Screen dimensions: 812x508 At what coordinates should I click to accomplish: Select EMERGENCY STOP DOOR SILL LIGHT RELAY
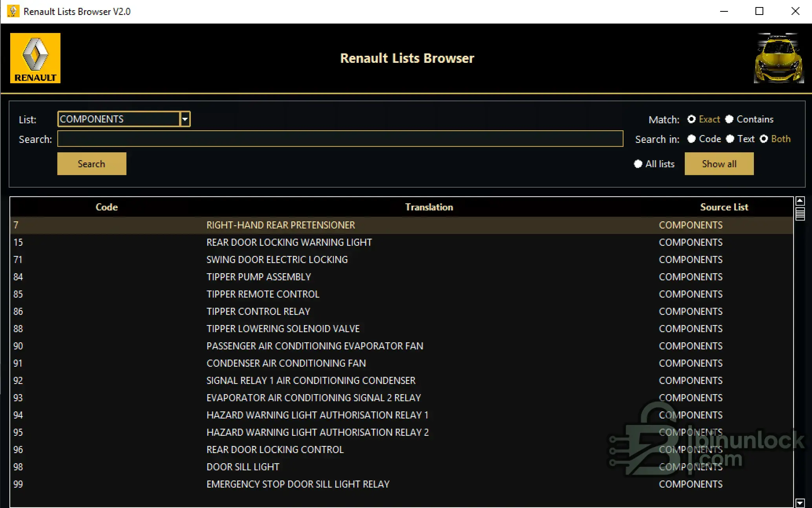(401, 484)
